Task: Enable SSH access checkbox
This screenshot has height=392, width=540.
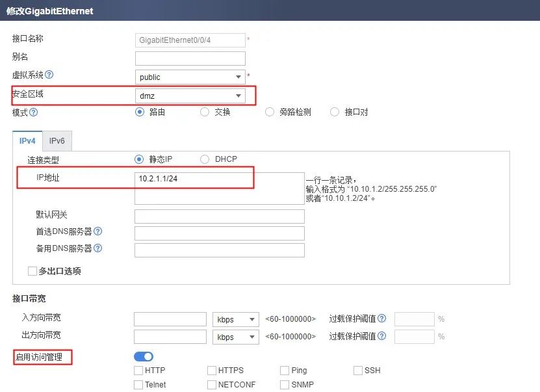Action: pos(358,371)
